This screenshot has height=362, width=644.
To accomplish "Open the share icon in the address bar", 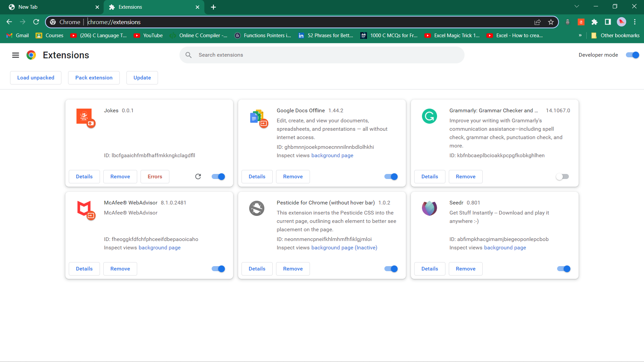I will click(x=537, y=22).
